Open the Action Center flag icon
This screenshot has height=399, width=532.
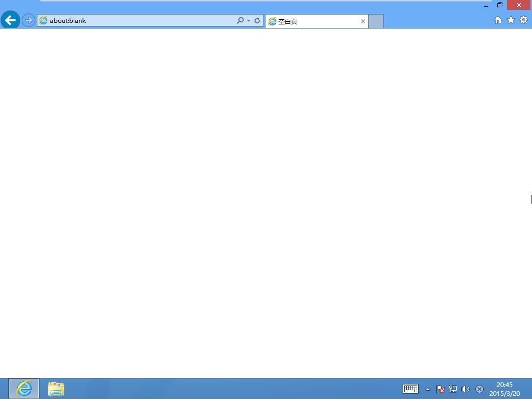pos(441,389)
